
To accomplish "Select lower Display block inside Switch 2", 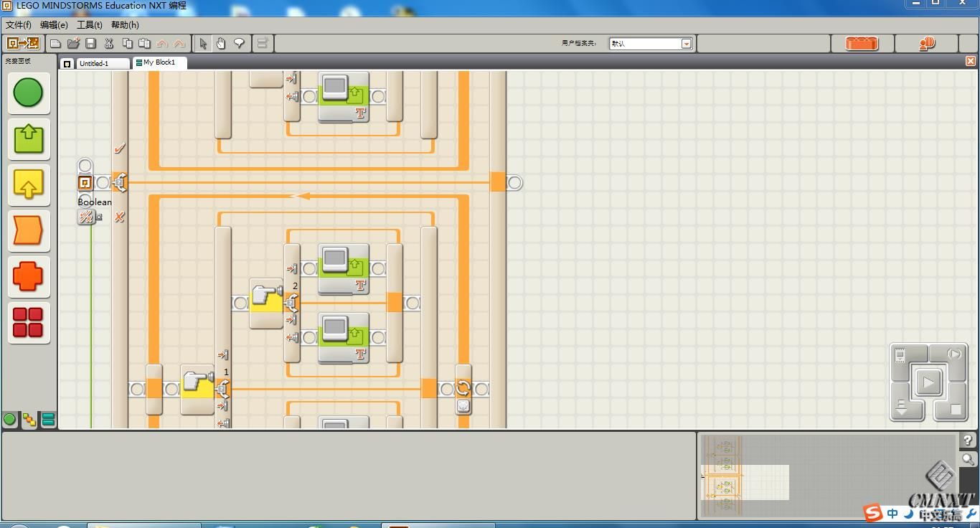I will coord(344,338).
